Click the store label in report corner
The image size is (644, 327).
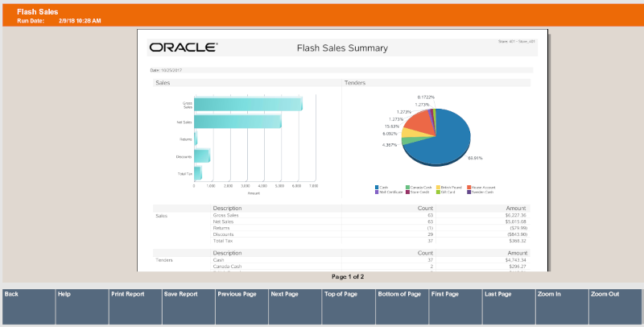coord(517,42)
